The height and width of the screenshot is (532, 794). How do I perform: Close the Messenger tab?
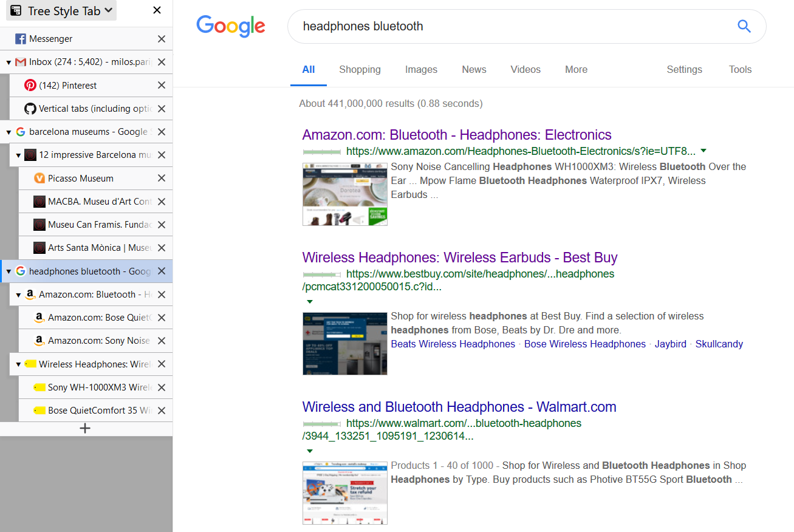pyautogui.click(x=162, y=39)
